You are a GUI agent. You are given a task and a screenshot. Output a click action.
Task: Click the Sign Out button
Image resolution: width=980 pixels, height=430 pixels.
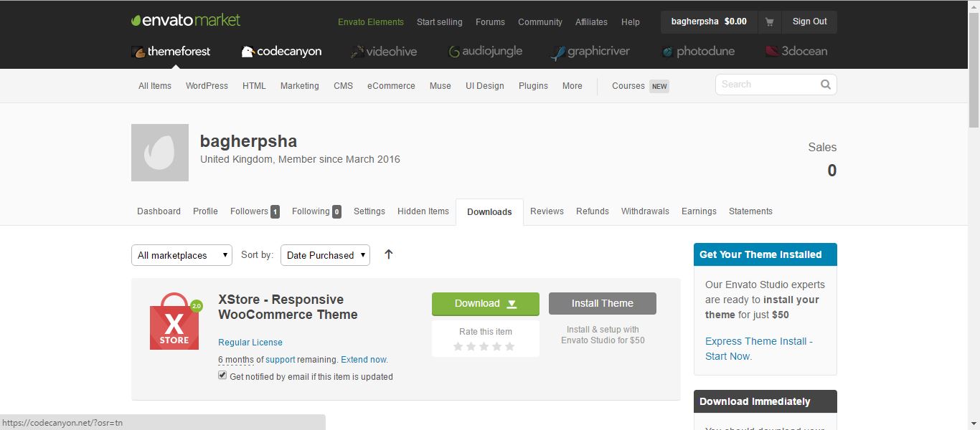pyautogui.click(x=810, y=21)
